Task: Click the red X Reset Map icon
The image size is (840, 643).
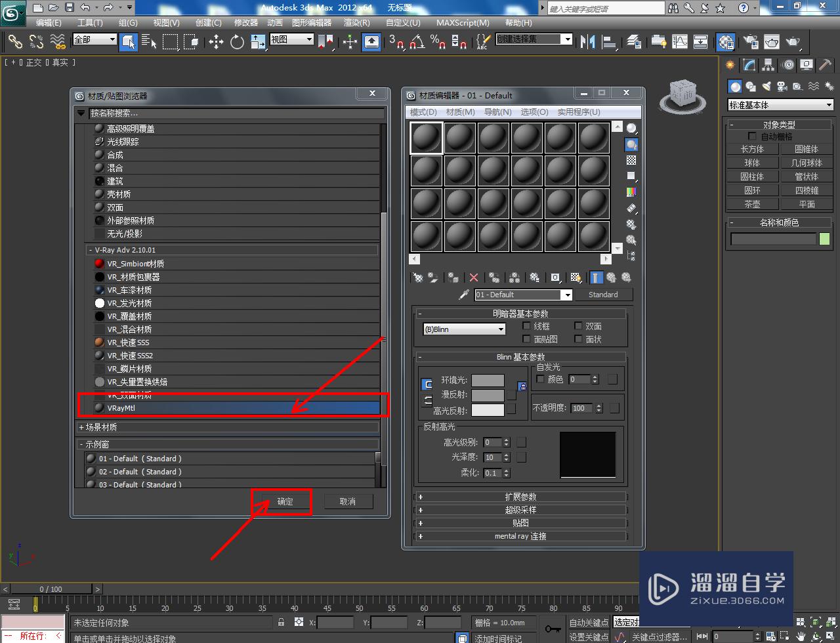Action: (x=474, y=278)
